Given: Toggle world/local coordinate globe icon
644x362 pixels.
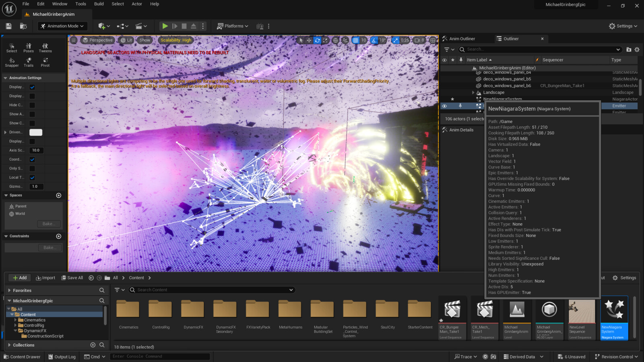Looking at the screenshot, I should point(335,40).
